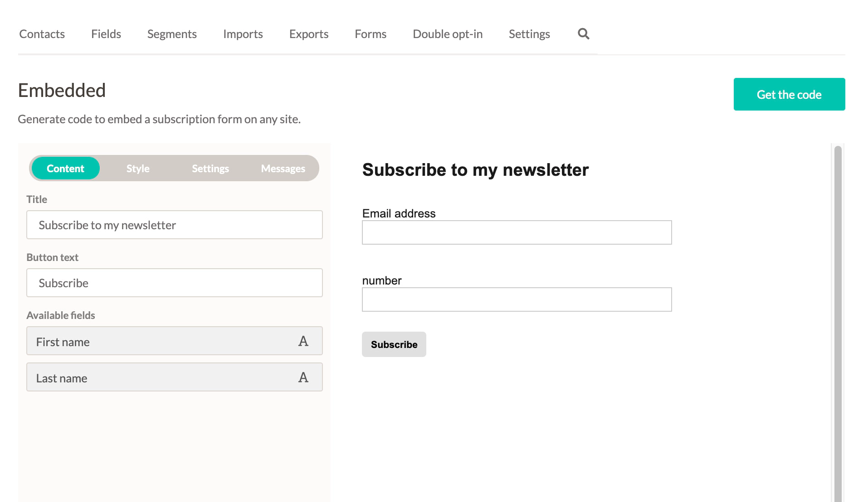Open Double opt-in settings
This screenshot has width=868, height=502.
pyautogui.click(x=447, y=34)
